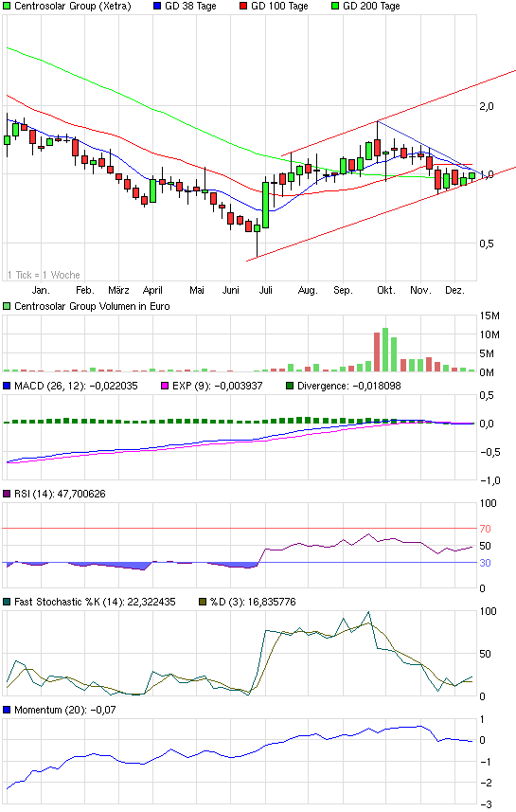The width and height of the screenshot is (516, 812).
Task: Click the large green July candlestick
Action: tap(265, 205)
